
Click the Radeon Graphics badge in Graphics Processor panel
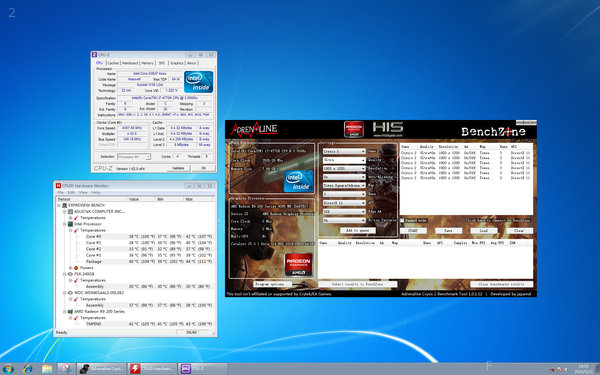click(298, 264)
